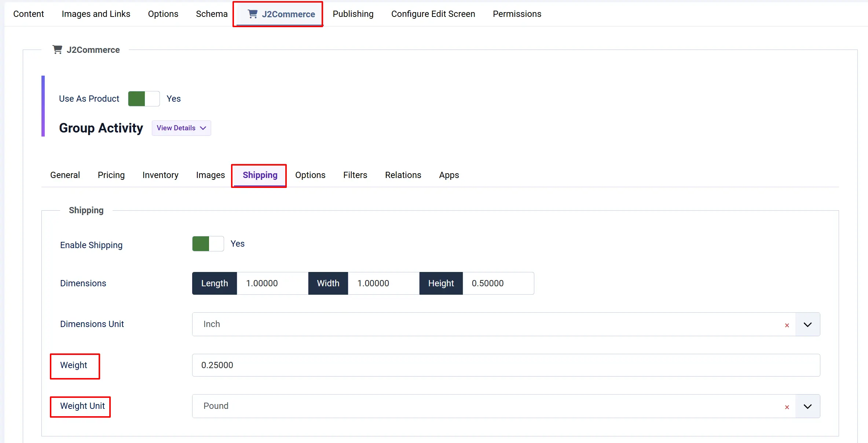Click the cart icon beside J2Commerce section heading
This screenshot has height=443, width=868.
[x=57, y=50]
